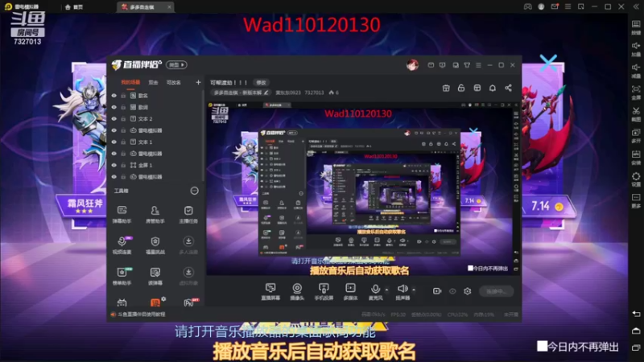This screenshot has height=362, width=644.
Task: Add 摄像头 camera source
Action: [297, 291]
